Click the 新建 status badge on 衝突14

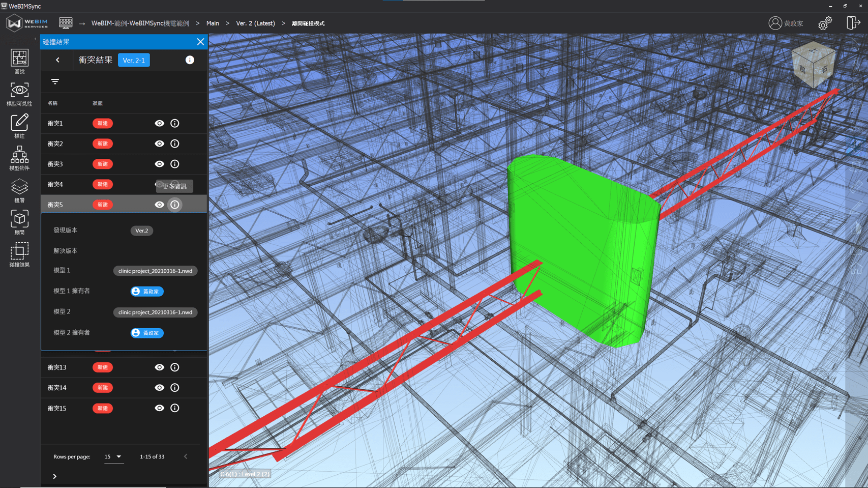point(103,388)
